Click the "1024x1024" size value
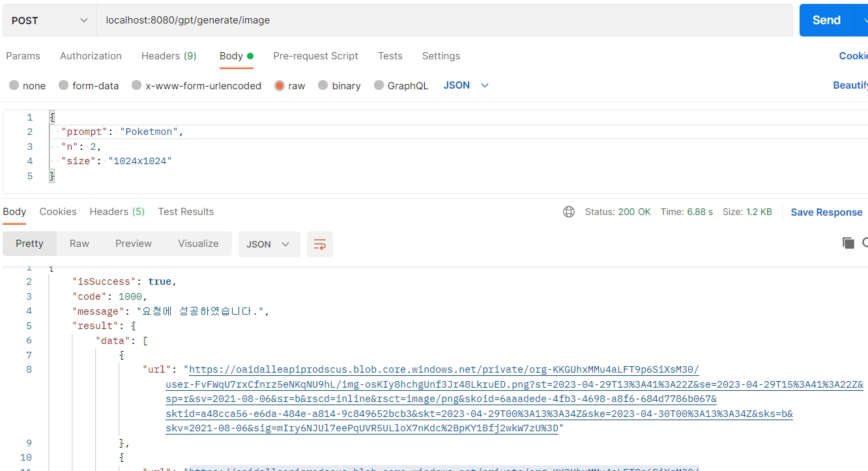868x471 pixels. coord(139,161)
